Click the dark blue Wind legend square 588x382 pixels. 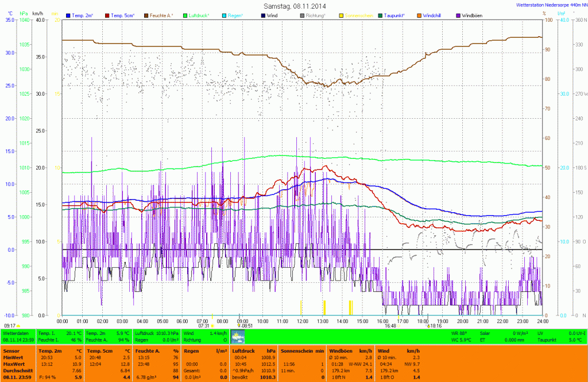(264, 15)
